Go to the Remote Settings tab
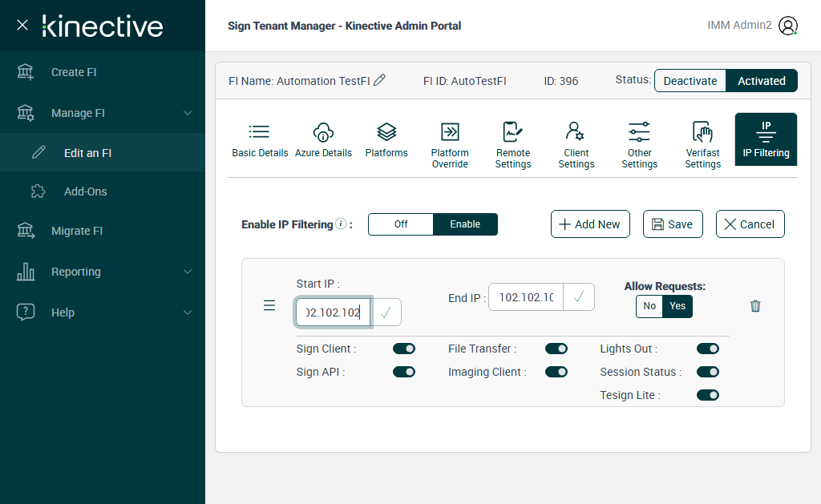 tap(513, 145)
